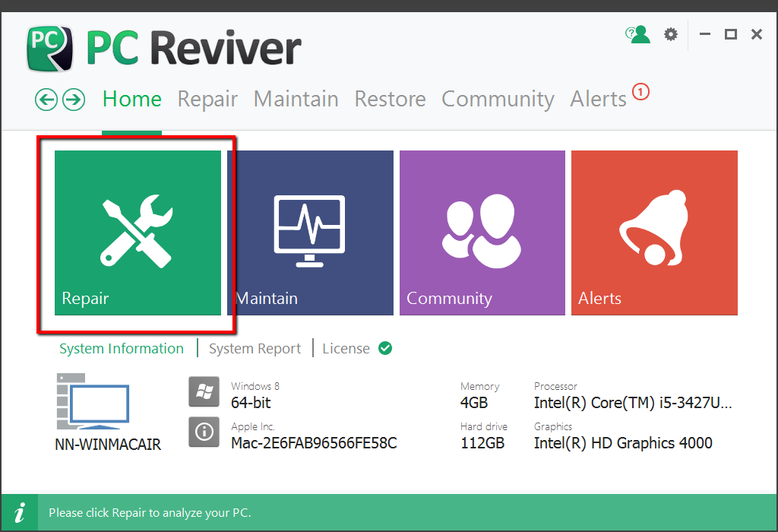This screenshot has height=532, width=778.
Task: Open settings via the gear icon
Action: [670, 34]
